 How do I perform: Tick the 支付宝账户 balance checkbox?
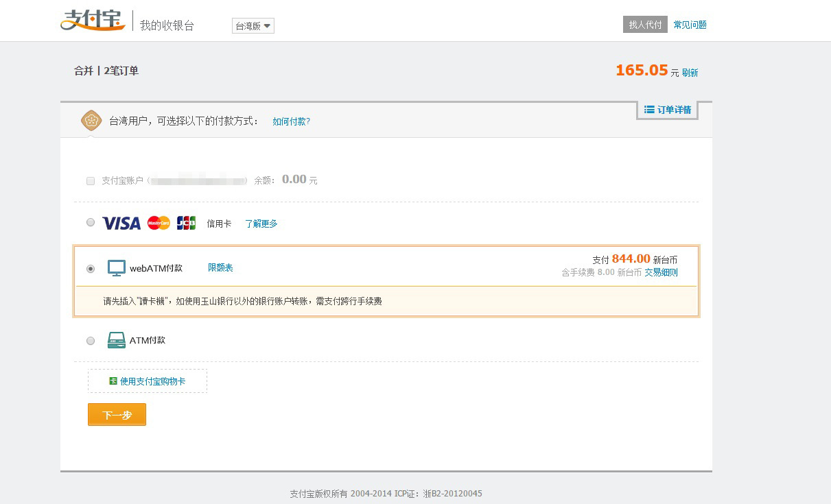[91, 181]
